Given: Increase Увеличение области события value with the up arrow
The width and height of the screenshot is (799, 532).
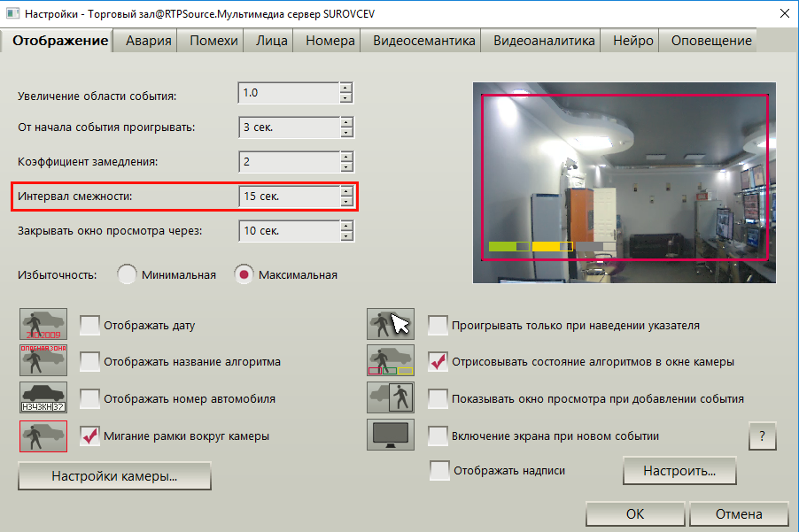Looking at the screenshot, I should tap(346, 88).
